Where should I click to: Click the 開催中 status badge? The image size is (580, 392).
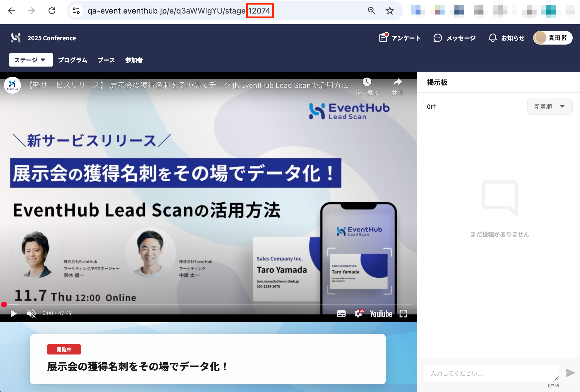pos(64,349)
